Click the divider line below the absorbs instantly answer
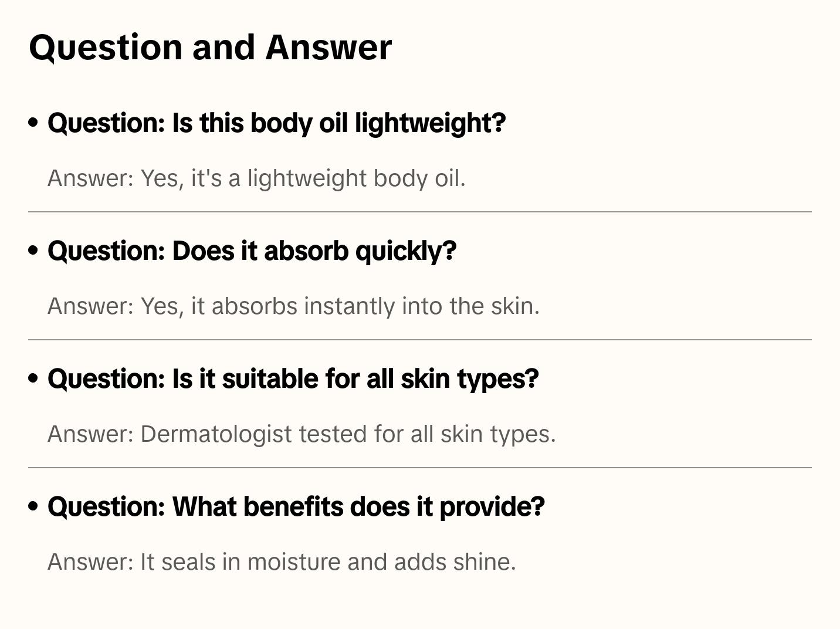The width and height of the screenshot is (840, 629). [420, 340]
